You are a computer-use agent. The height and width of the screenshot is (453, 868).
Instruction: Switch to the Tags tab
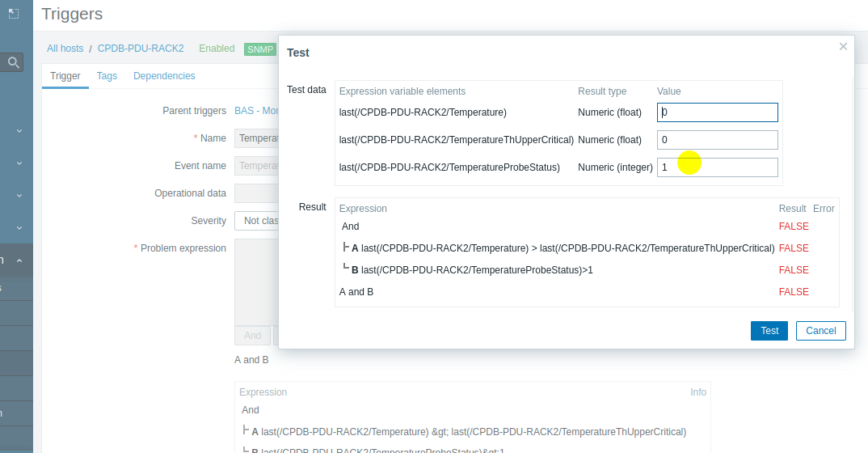(x=107, y=76)
